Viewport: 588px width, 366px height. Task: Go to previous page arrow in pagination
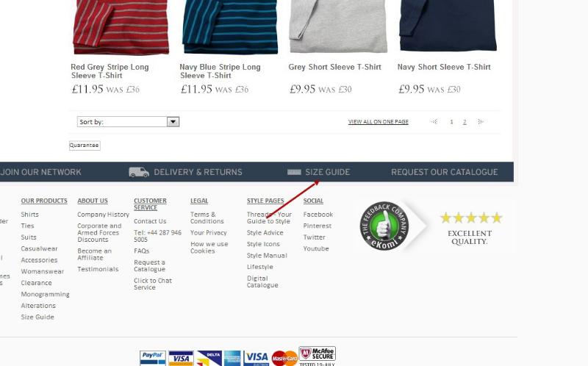click(x=434, y=122)
